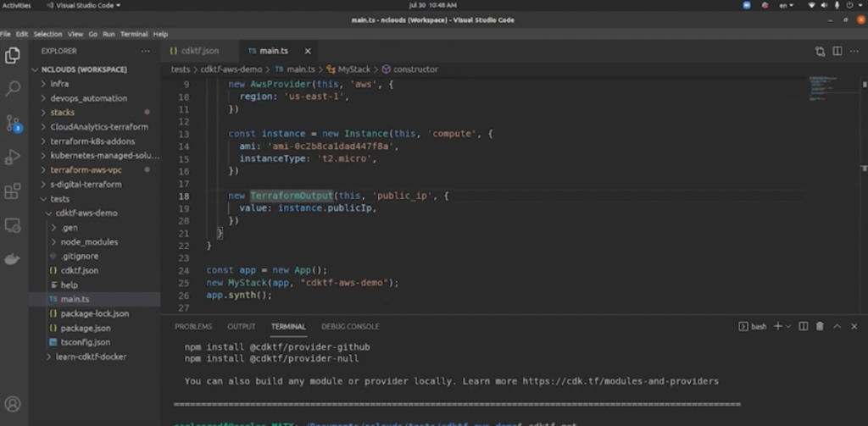
Task: Expand the node_modules folder
Action: click(95, 241)
